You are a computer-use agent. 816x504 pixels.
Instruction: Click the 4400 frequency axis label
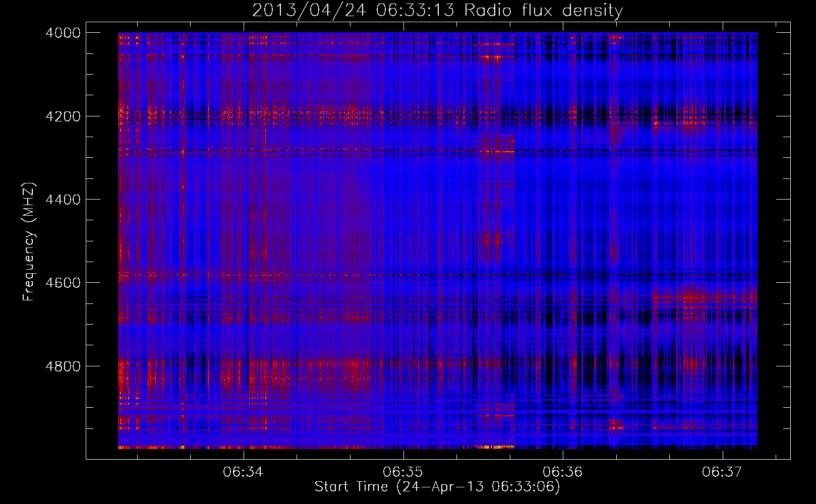pyautogui.click(x=63, y=200)
